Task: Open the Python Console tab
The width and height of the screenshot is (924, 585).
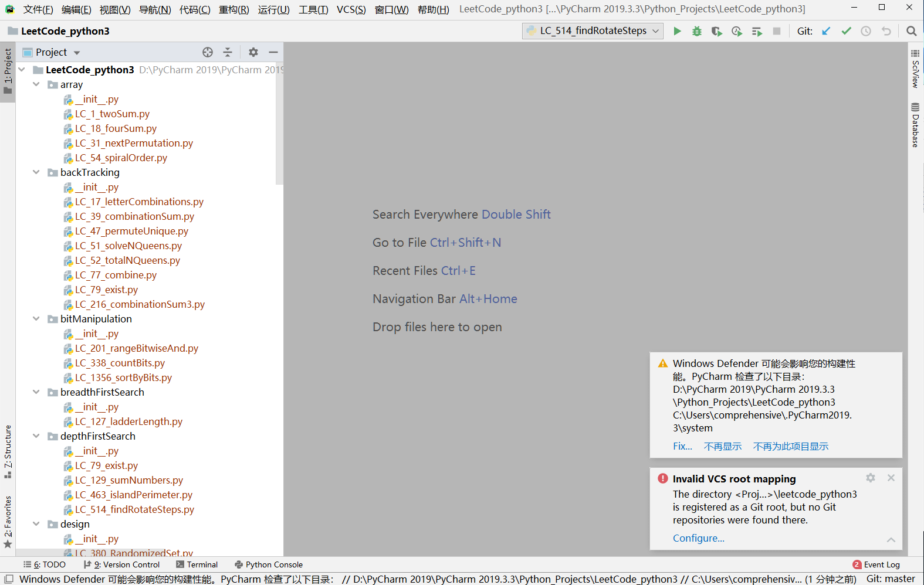Action: click(x=269, y=564)
